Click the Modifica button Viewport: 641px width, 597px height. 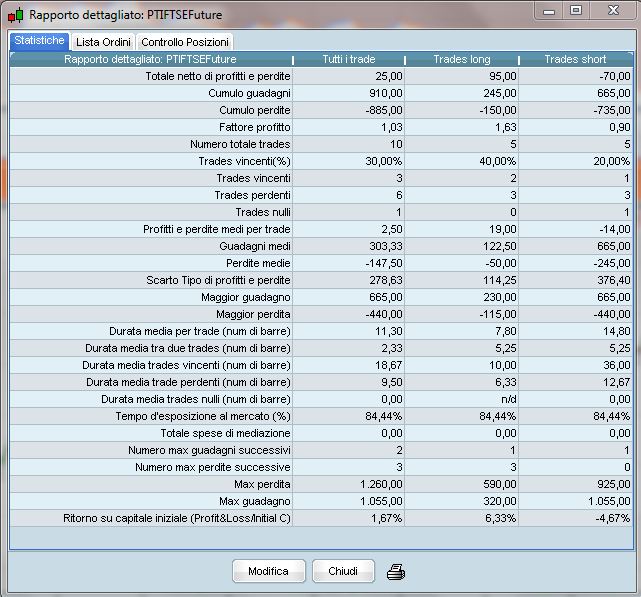[269, 571]
